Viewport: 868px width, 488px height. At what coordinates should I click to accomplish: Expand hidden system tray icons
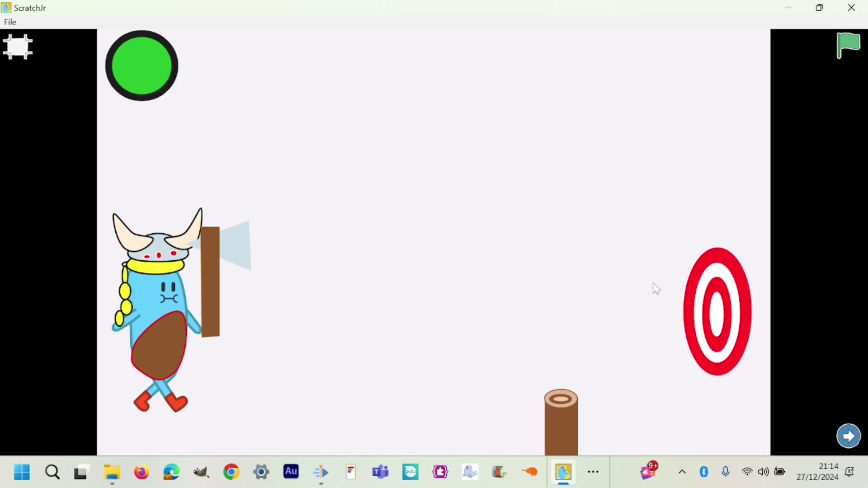[x=682, y=472]
